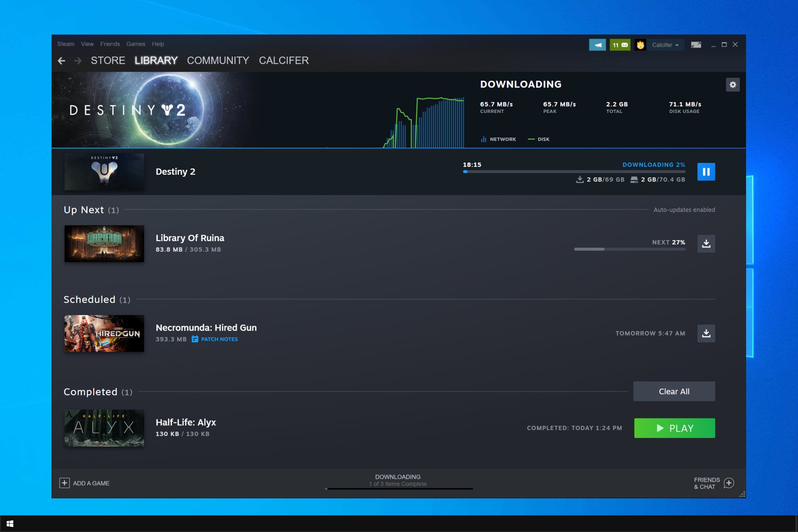Screen dimensions: 798x532
Task: Click PLAY for Half-Life: Alyx
Action: [x=674, y=428]
